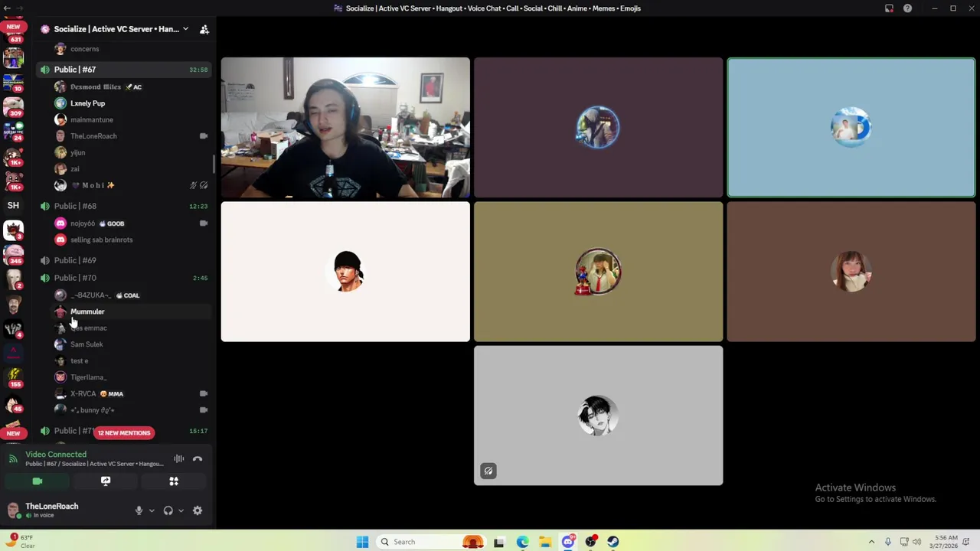Expand the Socialize server name dropdown
This screenshot has height=551, width=980.
185,29
